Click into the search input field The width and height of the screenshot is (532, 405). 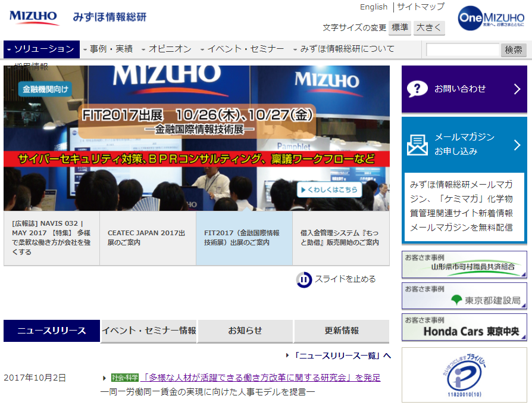(463, 50)
